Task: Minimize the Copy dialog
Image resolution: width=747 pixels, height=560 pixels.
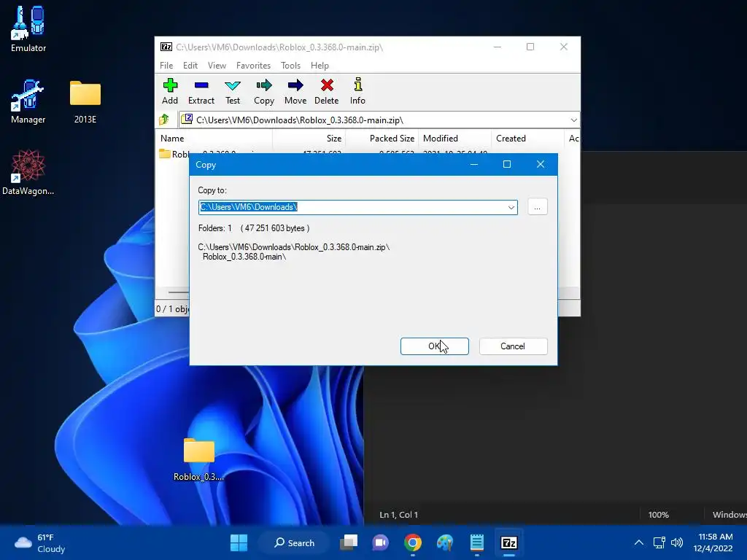Action: (474, 164)
